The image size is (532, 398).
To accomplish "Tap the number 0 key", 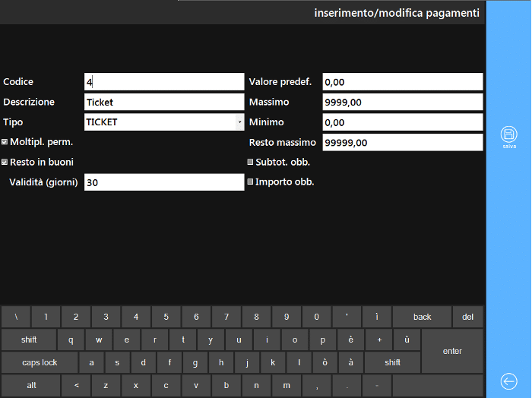I will tap(317, 317).
